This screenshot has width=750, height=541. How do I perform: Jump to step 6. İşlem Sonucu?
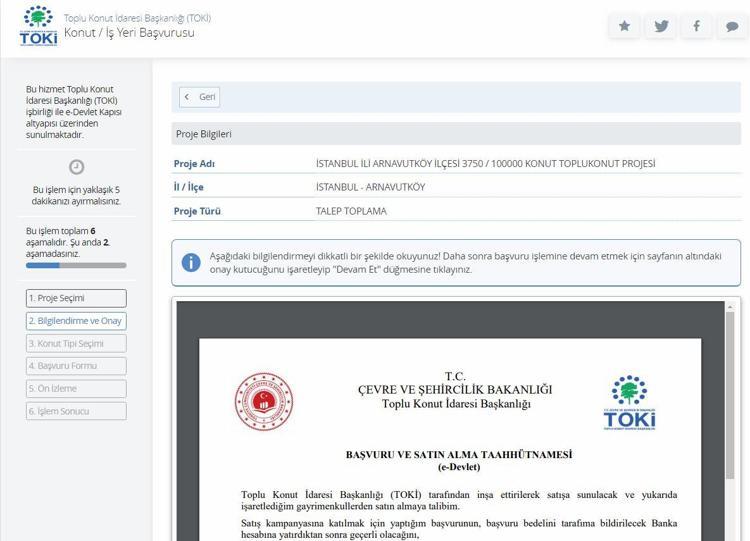pos(76,411)
